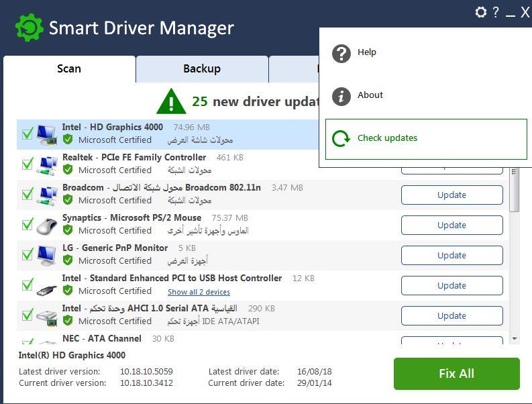Update the USB Host Controller driver
This screenshot has width=532, height=404.
pyautogui.click(x=452, y=285)
